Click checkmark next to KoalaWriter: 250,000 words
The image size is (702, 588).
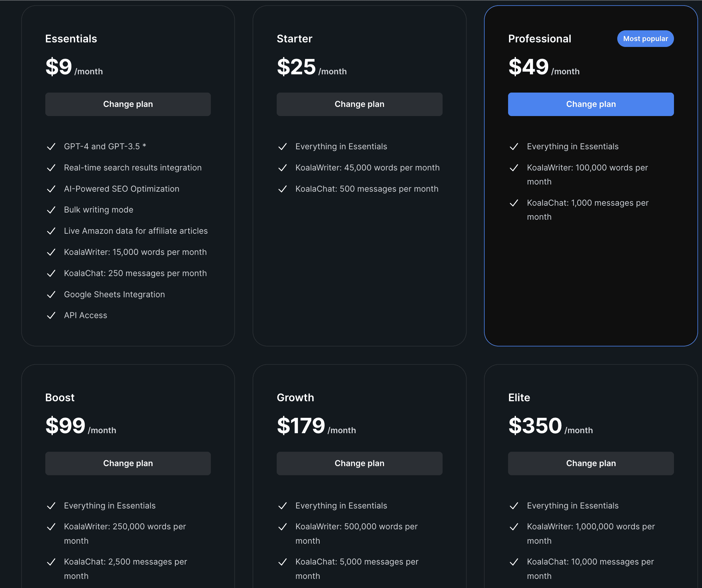click(51, 527)
